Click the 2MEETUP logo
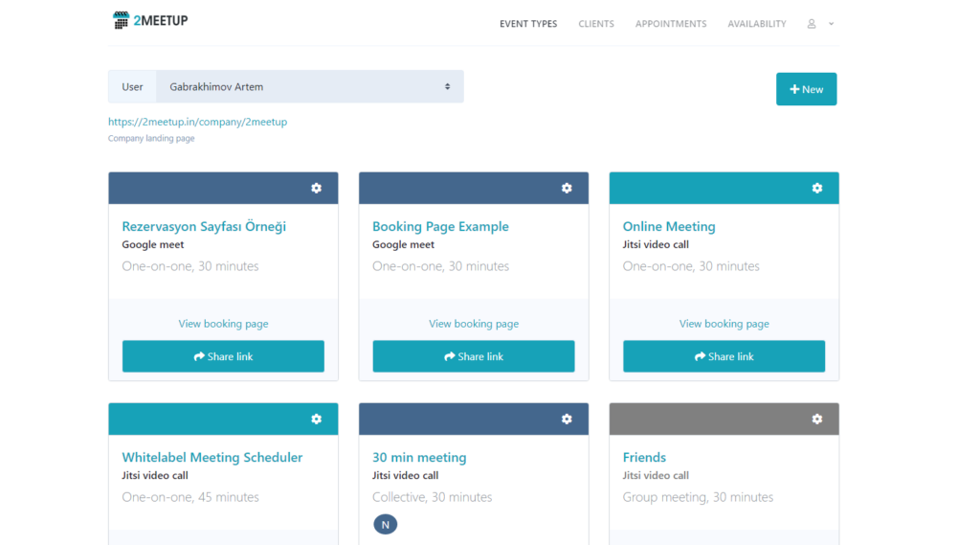Image resolution: width=980 pixels, height=545 pixels. (150, 20)
